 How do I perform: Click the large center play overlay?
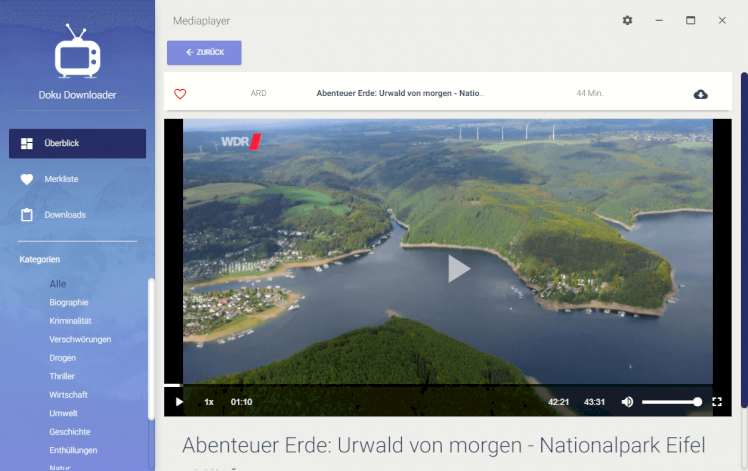[x=457, y=268]
